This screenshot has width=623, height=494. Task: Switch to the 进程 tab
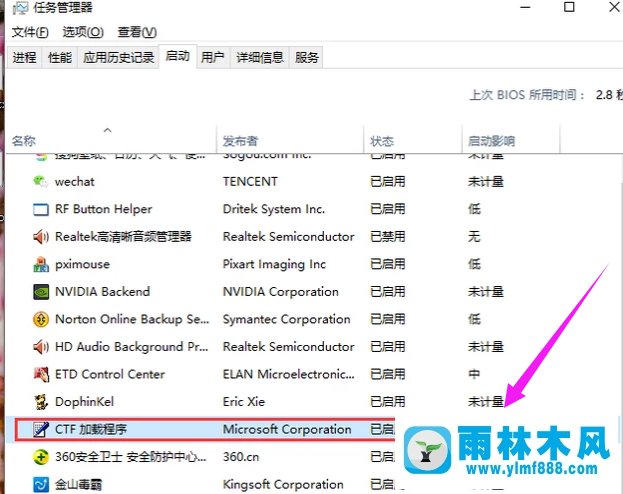tap(24, 58)
